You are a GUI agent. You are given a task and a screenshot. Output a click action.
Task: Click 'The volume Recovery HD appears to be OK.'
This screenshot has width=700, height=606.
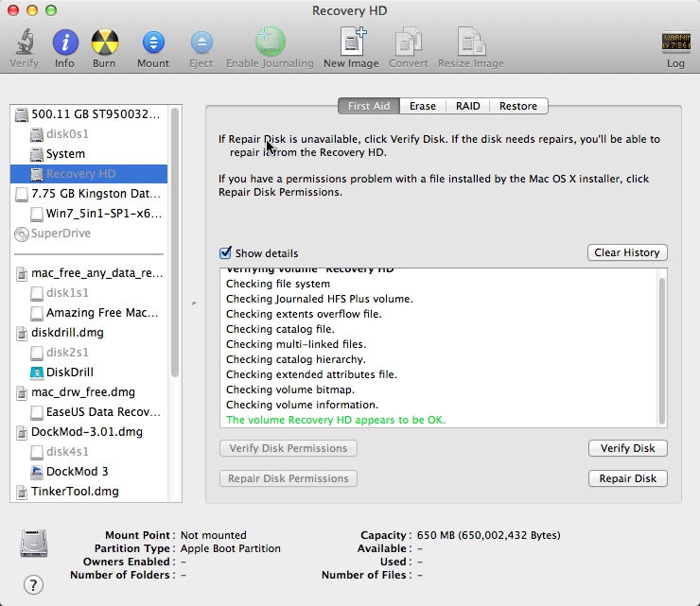(x=336, y=420)
